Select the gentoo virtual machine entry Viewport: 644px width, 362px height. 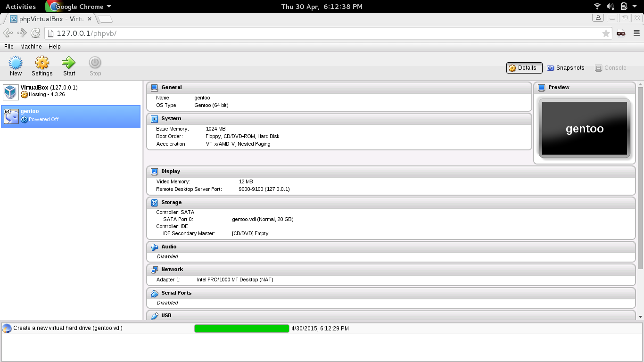point(71,116)
